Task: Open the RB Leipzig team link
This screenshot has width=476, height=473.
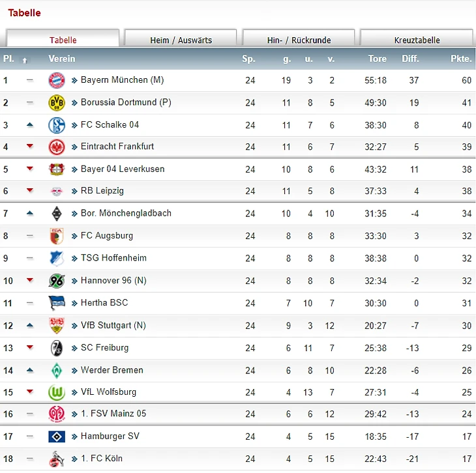Action: click(x=102, y=191)
